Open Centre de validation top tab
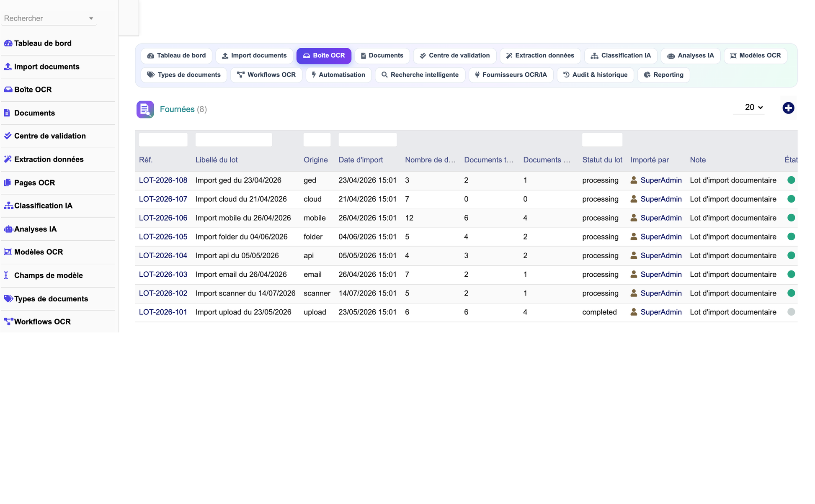 tap(454, 56)
